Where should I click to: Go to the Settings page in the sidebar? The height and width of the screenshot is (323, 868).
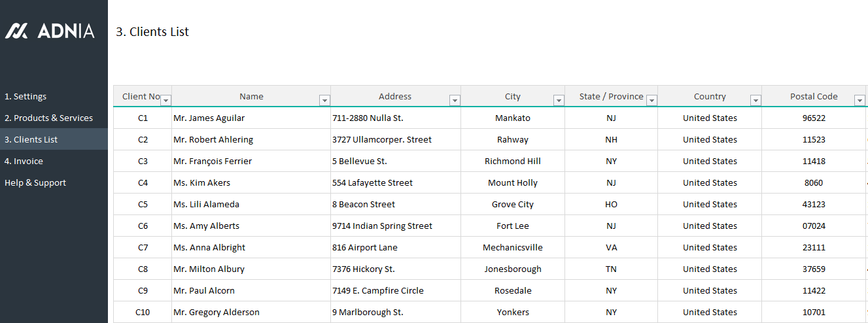point(26,96)
